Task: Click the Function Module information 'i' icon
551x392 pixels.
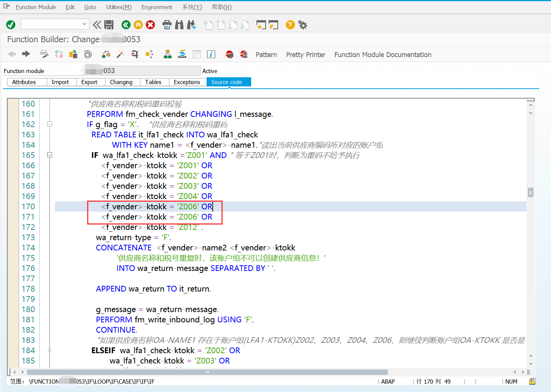Action: tap(211, 54)
